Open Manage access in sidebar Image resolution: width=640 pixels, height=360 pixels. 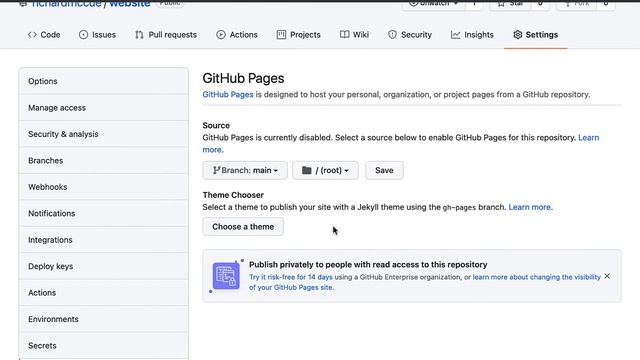click(104, 108)
